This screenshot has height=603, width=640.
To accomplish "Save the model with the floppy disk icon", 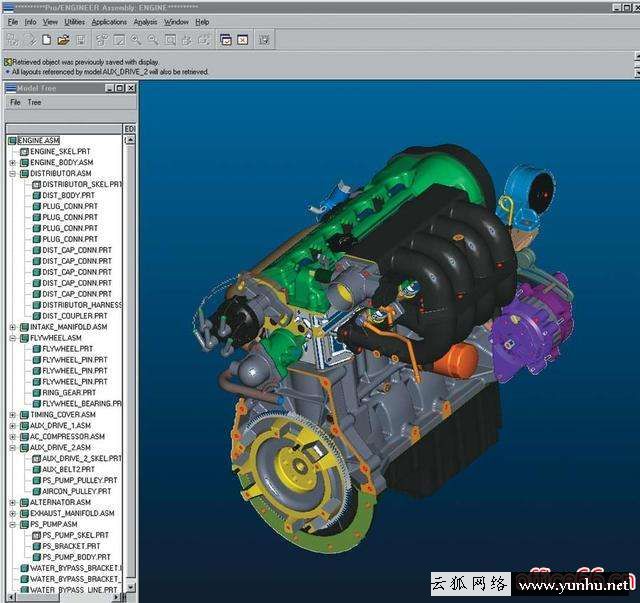I will 81,40.
